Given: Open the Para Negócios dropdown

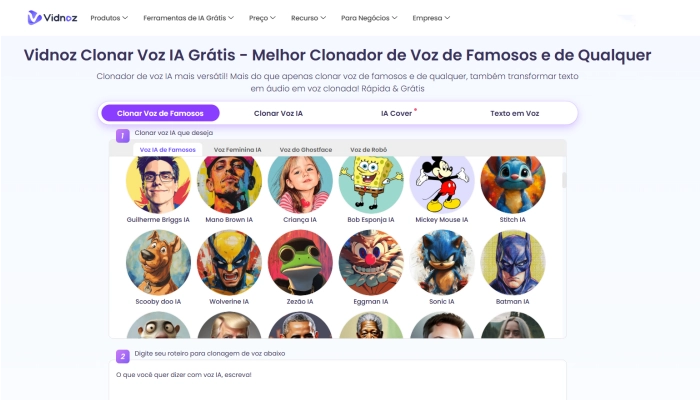Looking at the screenshot, I should tap(369, 18).
